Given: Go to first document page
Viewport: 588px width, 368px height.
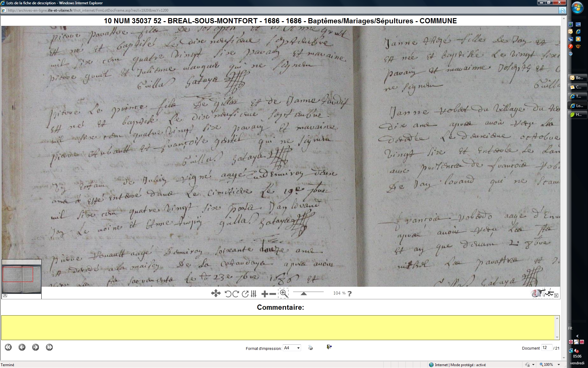Looking at the screenshot, I should pyautogui.click(x=8, y=347).
